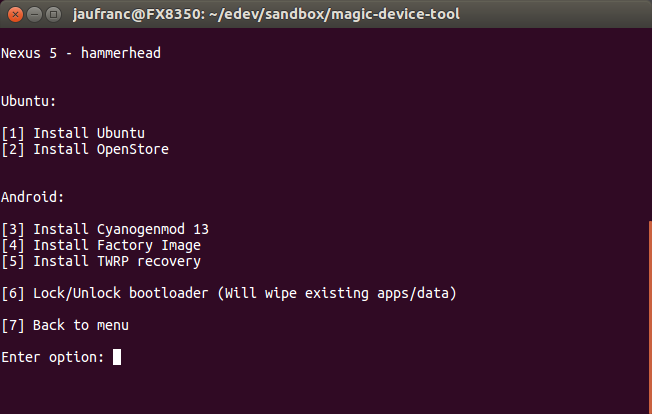The height and width of the screenshot is (414, 652).
Task: Maximize the terminal window
Action: pyautogui.click(x=54, y=15)
